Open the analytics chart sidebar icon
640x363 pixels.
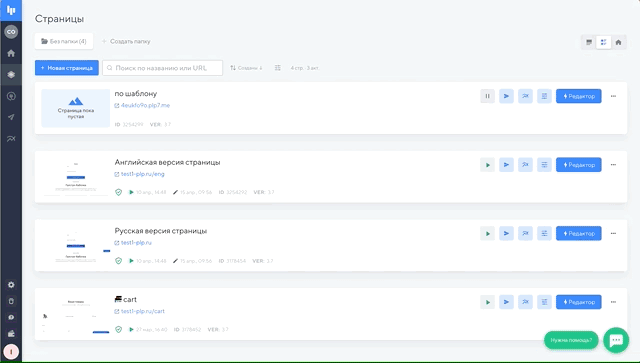(x=11, y=139)
